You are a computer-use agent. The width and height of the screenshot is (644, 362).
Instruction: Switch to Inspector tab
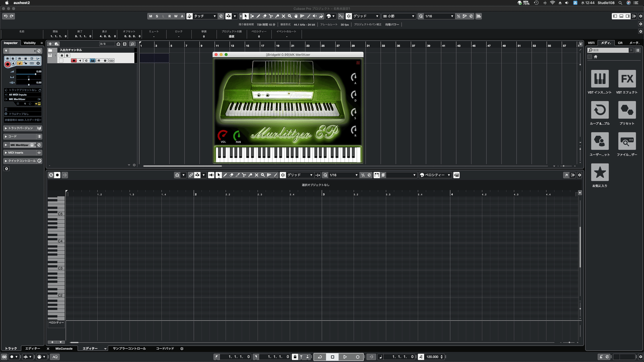pos(11,43)
